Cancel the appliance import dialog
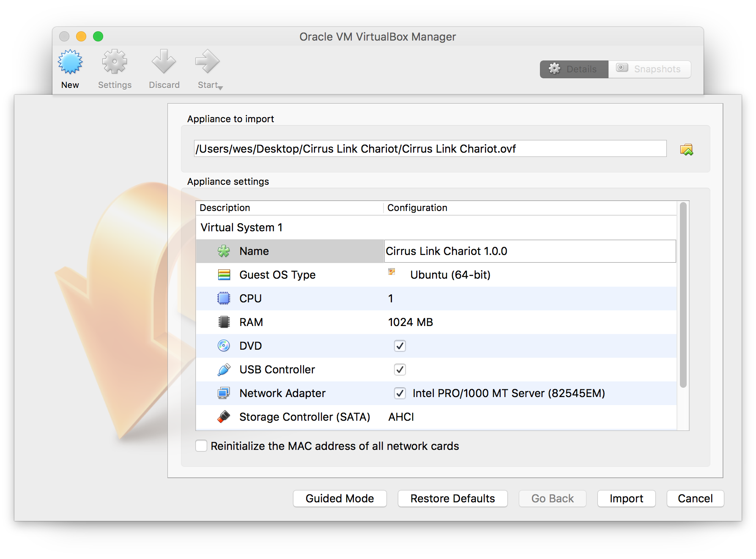This screenshot has height=559, width=756. [696, 499]
